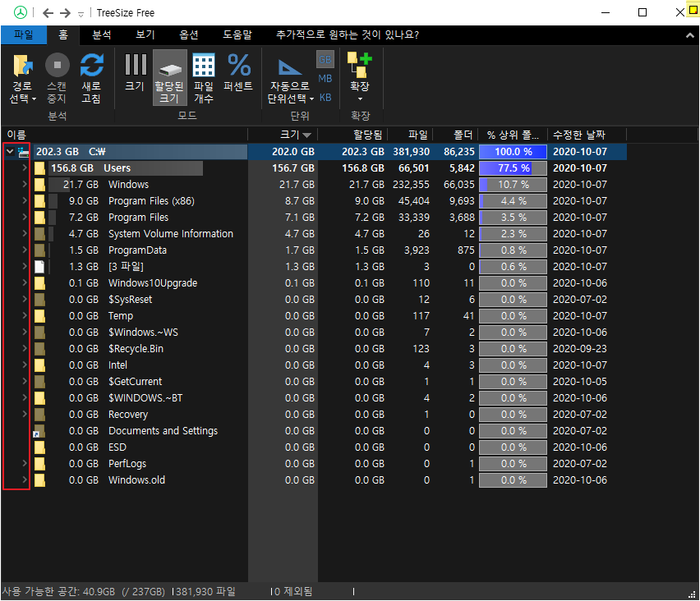Switch to 파일 개수 file count mode
Screen dimensions: 700x601
204,79
